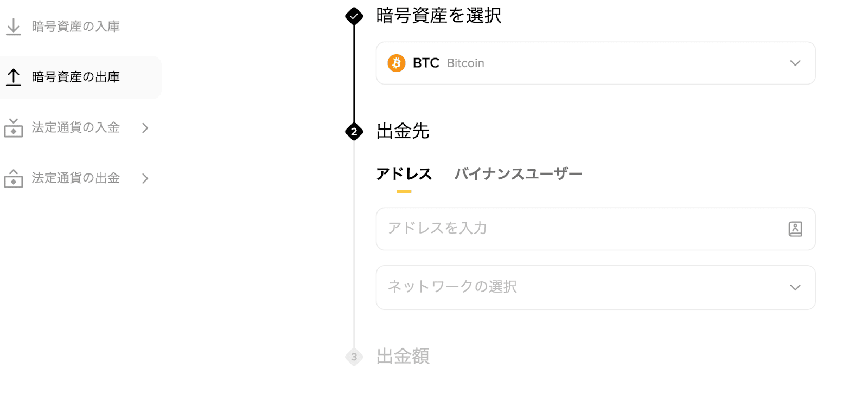This screenshot has width=868, height=420.
Task: Click the completed step checkmark icon
Action: coord(354,16)
